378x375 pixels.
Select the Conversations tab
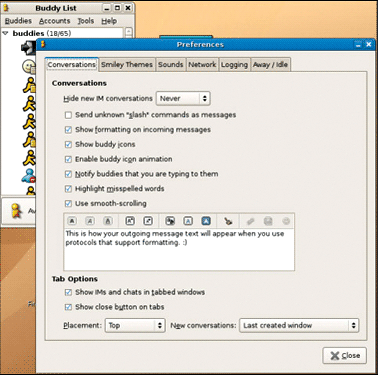pyautogui.click(x=72, y=65)
